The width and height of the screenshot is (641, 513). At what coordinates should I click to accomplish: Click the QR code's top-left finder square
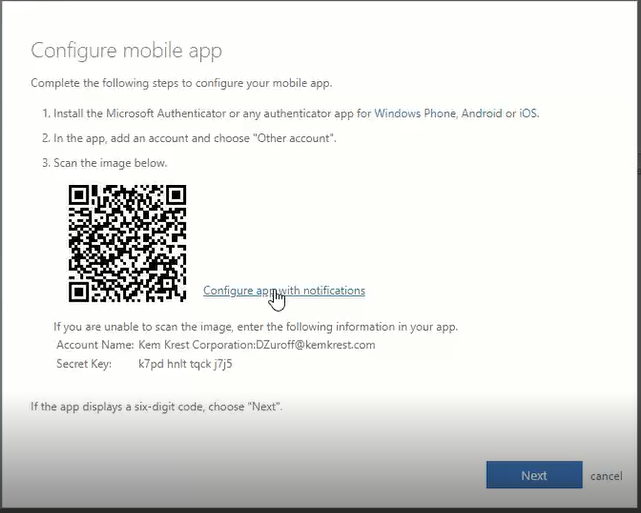pos(84,200)
